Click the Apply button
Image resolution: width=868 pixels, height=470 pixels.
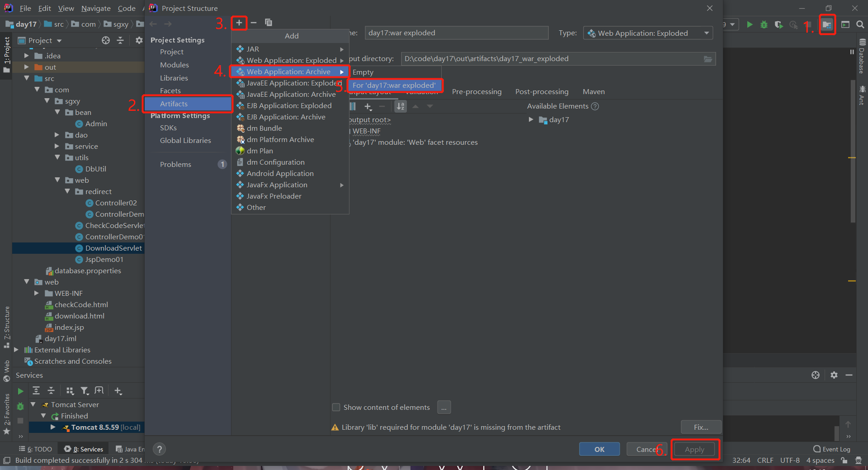tap(694, 449)
